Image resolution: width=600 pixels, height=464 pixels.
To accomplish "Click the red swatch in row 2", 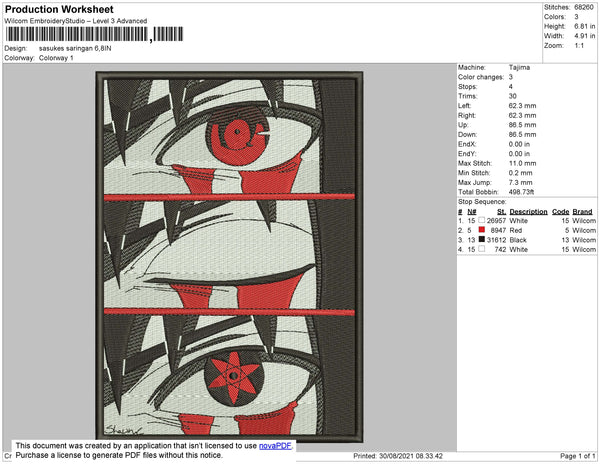I will (481, 230).
